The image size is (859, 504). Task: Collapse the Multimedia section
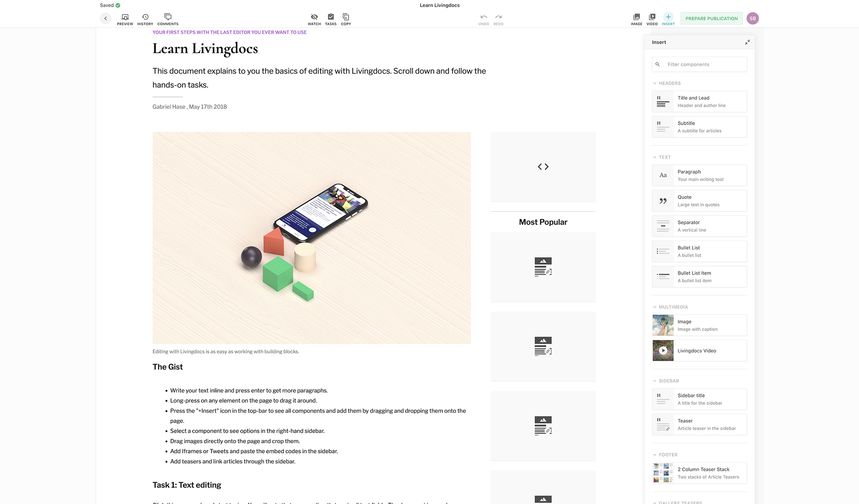655,307
